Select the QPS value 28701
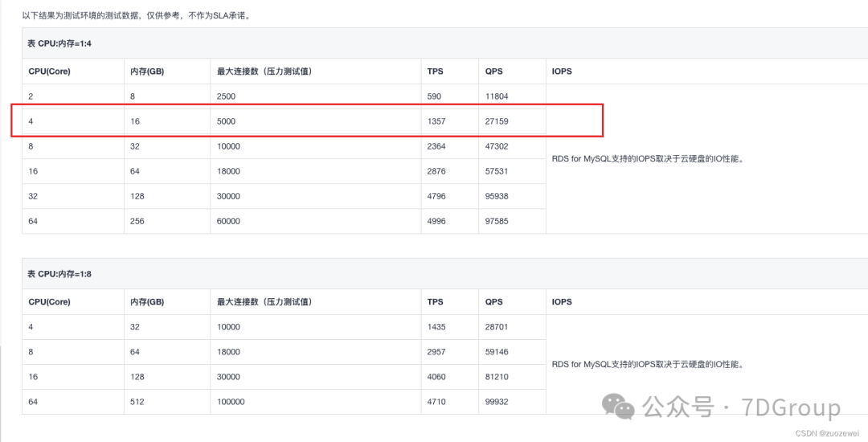This screenshot has width=868, height=442. pos(497,327)
